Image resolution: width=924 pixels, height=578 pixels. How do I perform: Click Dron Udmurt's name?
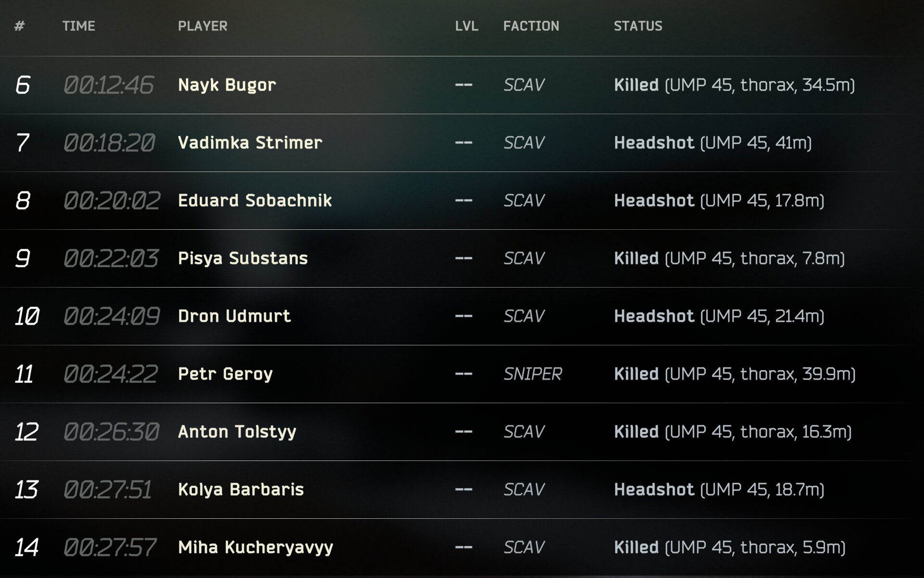point(233,316)
